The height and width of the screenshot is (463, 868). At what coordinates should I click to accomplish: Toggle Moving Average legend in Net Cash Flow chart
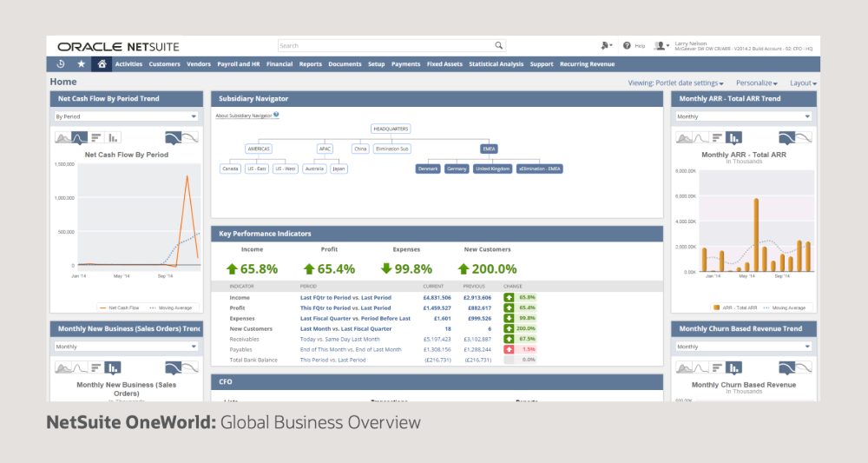coord(171,308)
